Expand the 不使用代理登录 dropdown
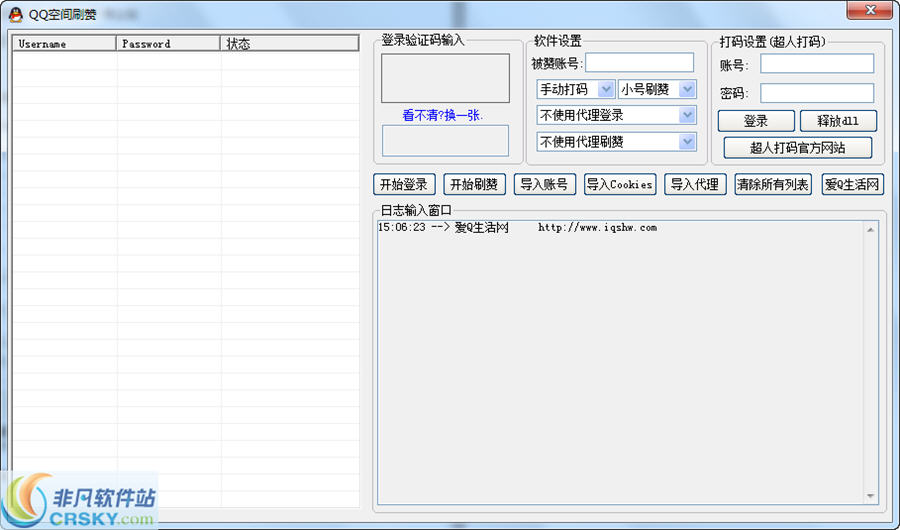The width and height of the screenshot is (900, 530). tap(616, 115)
